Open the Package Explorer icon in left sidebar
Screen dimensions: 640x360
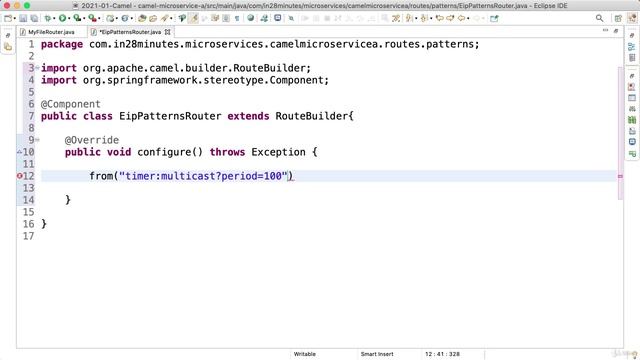(x=8, y=47)
